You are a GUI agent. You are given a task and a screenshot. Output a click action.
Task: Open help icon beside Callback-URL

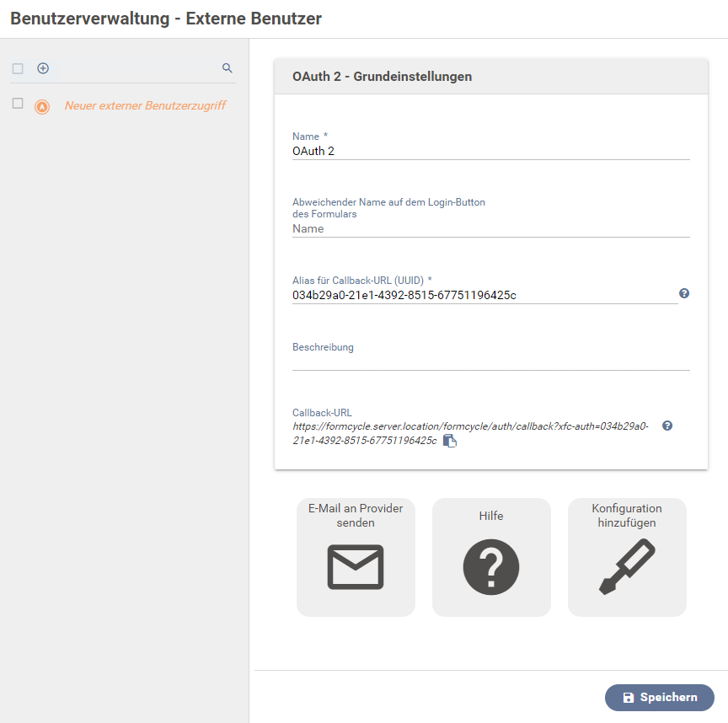pos(667,426)
